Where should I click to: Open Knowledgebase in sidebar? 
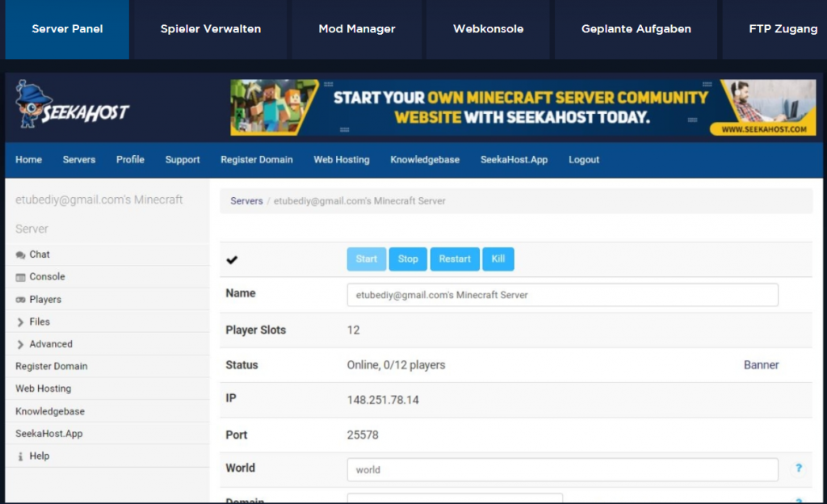50,411
